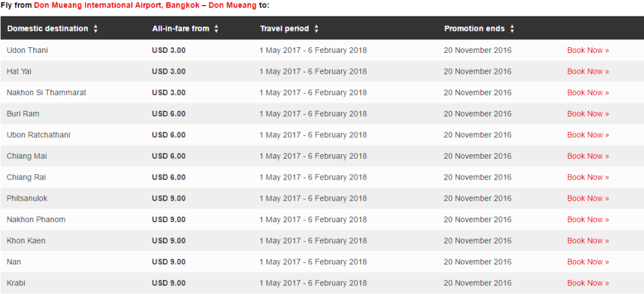Book the Chiang Rai flight
This screenshot has height=294, width=644.
point(587,178)
